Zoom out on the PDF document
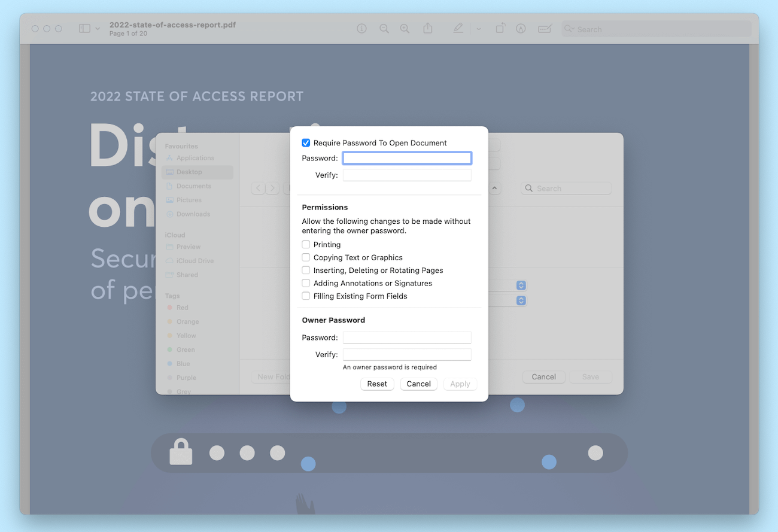This screenshot has width=778, height=532. tap(384, 28)
